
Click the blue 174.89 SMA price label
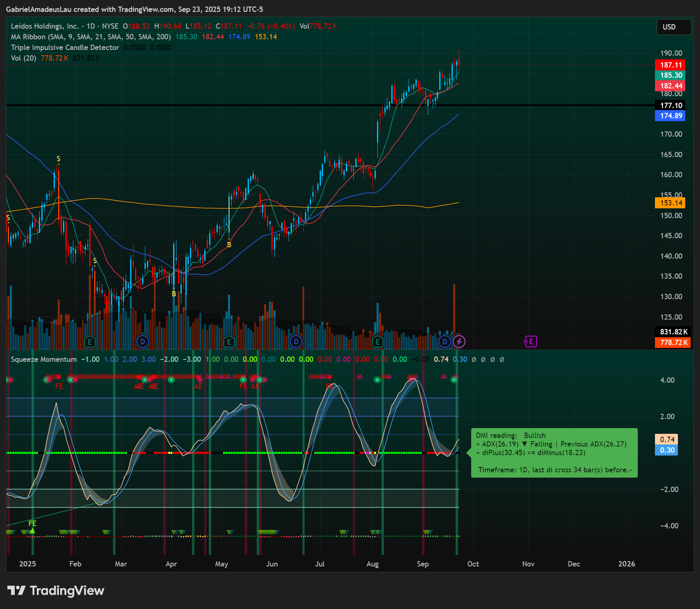(x=670, y=116)
